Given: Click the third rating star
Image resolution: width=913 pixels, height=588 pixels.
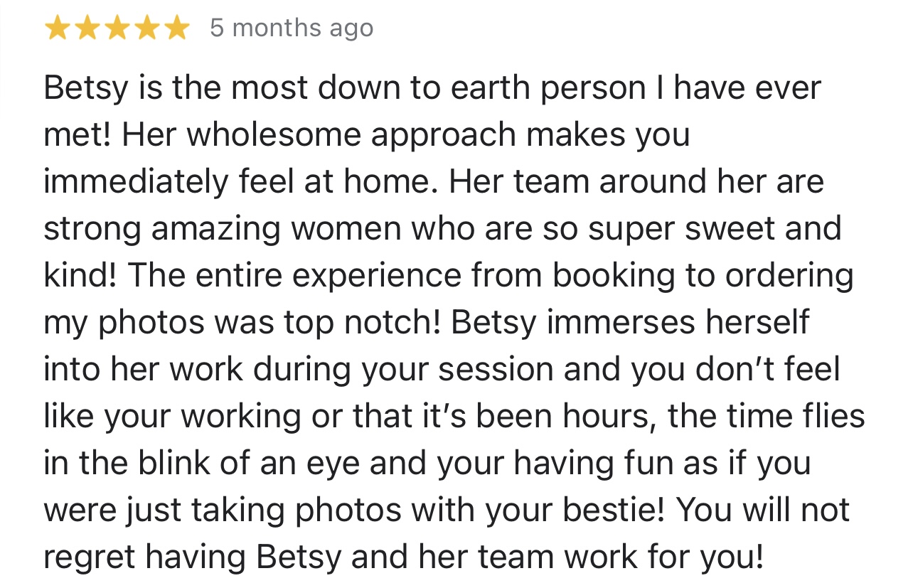Looking at the screenshot, I should click(x=117, y=28).
